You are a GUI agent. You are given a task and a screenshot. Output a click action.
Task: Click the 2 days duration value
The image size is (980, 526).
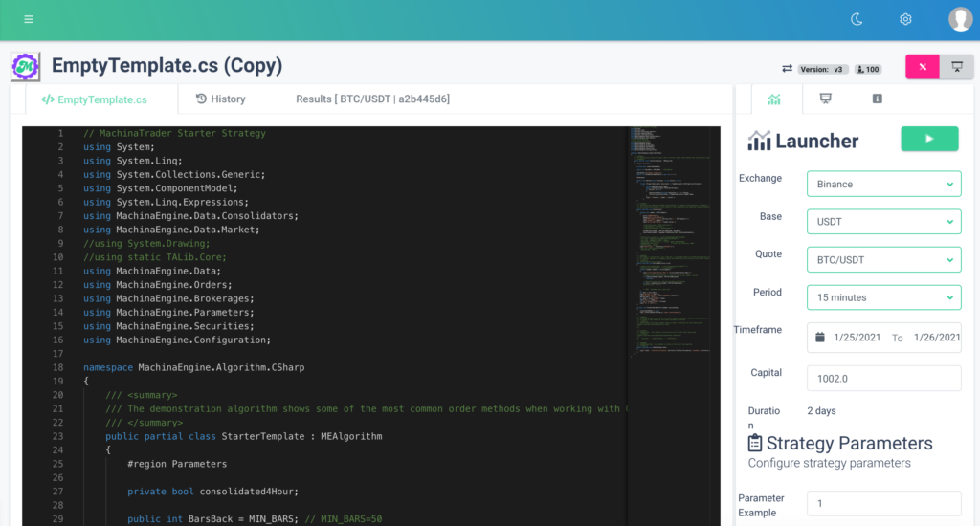pos(821,411)
